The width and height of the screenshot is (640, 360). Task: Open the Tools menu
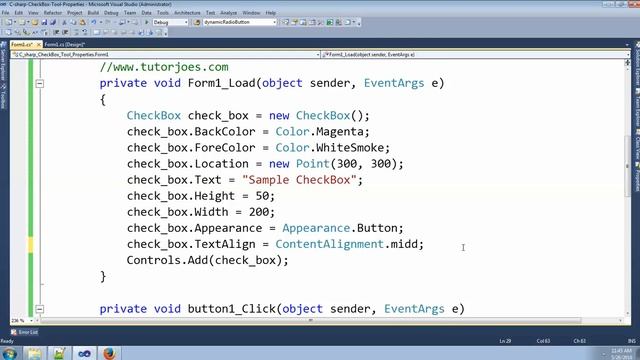click(x=163, y=13)
